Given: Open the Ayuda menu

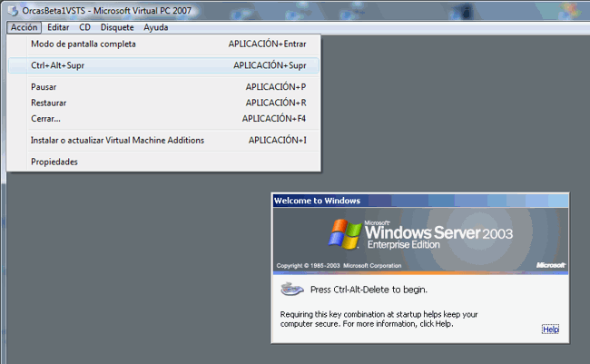Looking at the screenshot, I should pyautogui.click(x=156, y=27).
